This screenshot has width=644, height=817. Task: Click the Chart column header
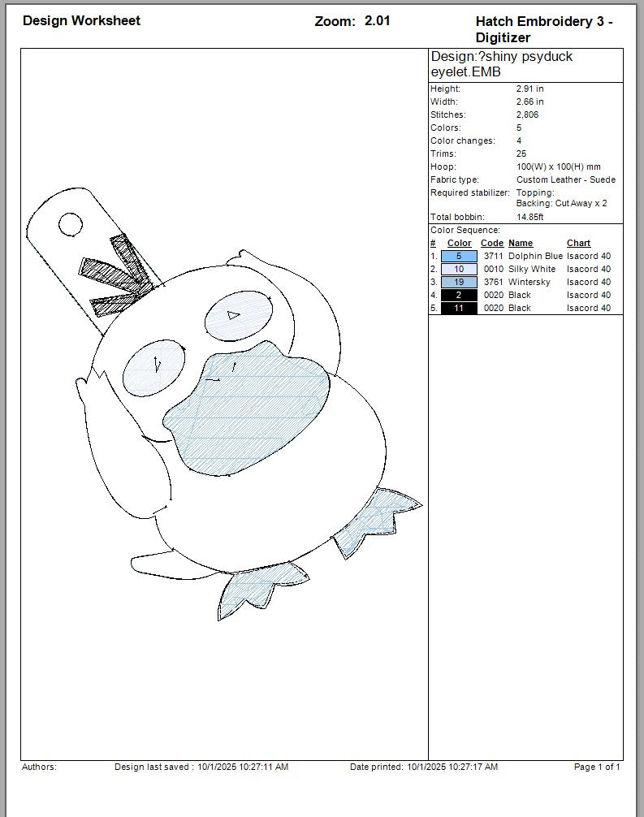coord(578,243)
